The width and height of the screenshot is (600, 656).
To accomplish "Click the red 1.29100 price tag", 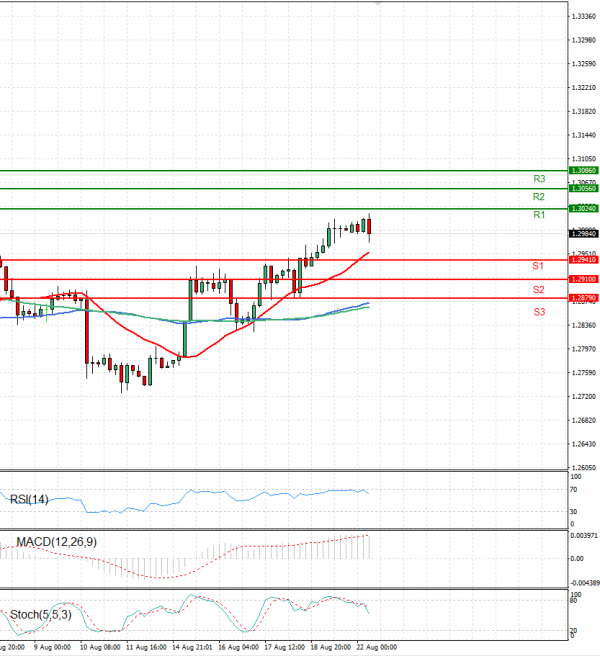I will (x=583, y=279).
